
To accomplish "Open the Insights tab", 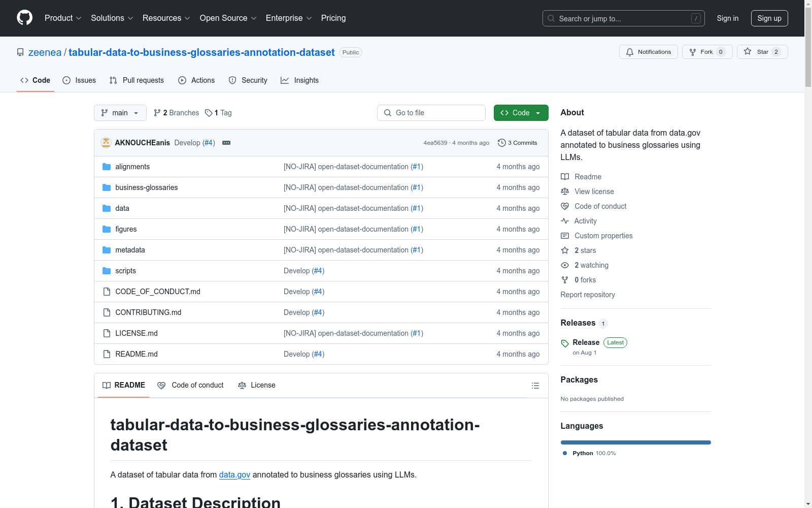I will 300,80.
